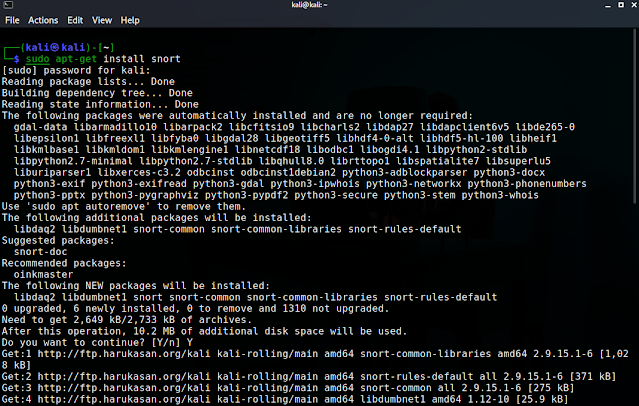Click 'Do you want to continue? [Y/n] Y' line
Image resolution: width=639 pixels, height=406 pixels.
97,343
